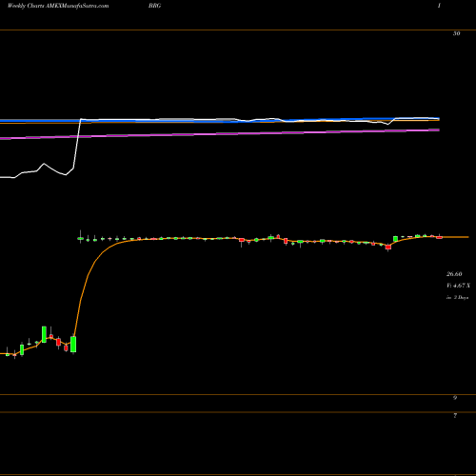The height and width of the screenshot is (476, 476).
Task: Click the 'Weekly Charts' title text
Action: point(28,6)
